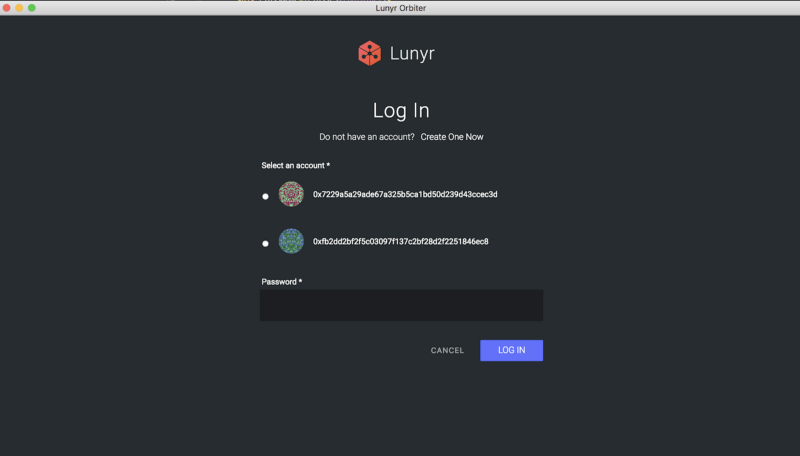Click address text 0xfb2dd2bf2f5c03097f137c2bf28d2f2251846ec8
Screen dimensions: 800x456
pyautogui.click(x=401, y=241)
